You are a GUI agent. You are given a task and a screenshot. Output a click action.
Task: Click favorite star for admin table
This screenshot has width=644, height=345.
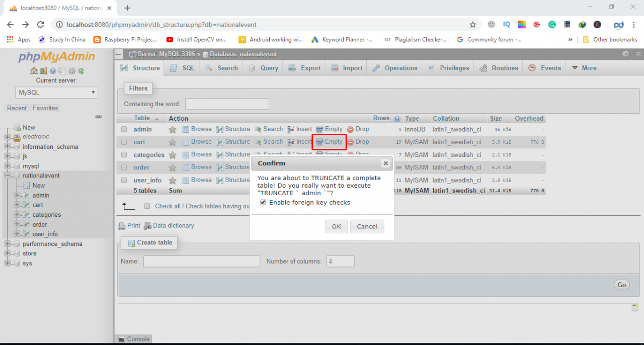pyautogui.click(x=173, y=129)
